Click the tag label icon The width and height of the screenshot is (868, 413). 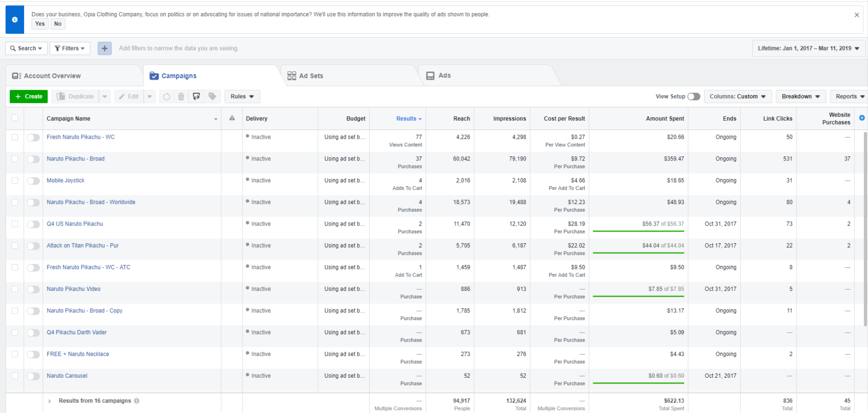tap(212, 97)
